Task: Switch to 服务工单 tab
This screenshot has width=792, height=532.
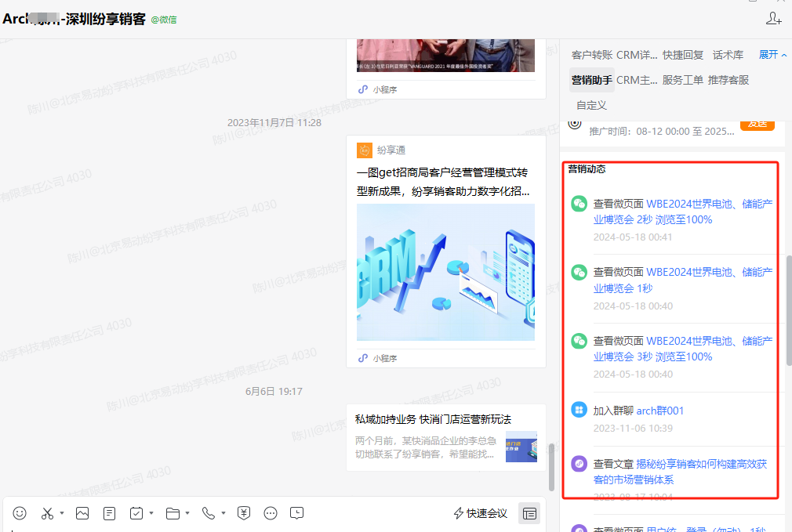Action: (x=683, y=80)
